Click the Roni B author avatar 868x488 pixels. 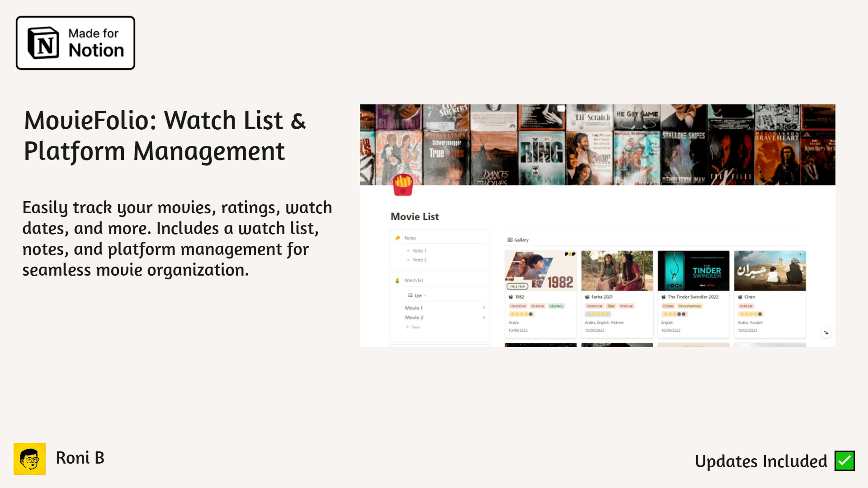click(29, 459)
